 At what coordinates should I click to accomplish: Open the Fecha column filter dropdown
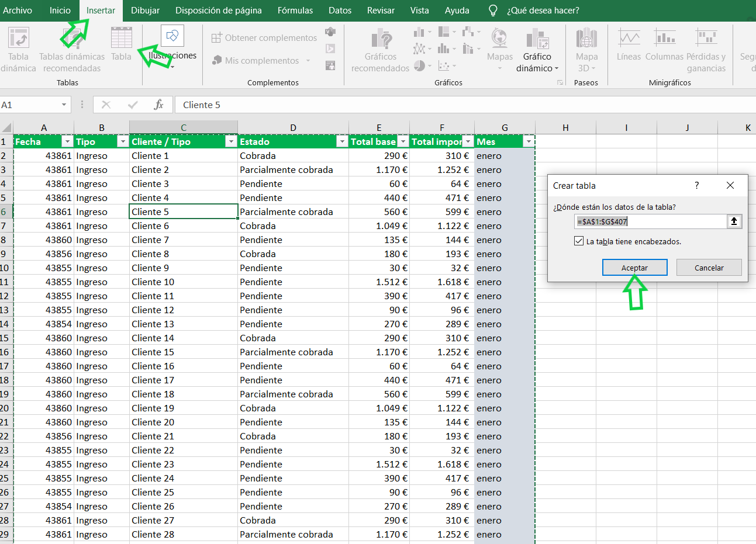[67, 141]
